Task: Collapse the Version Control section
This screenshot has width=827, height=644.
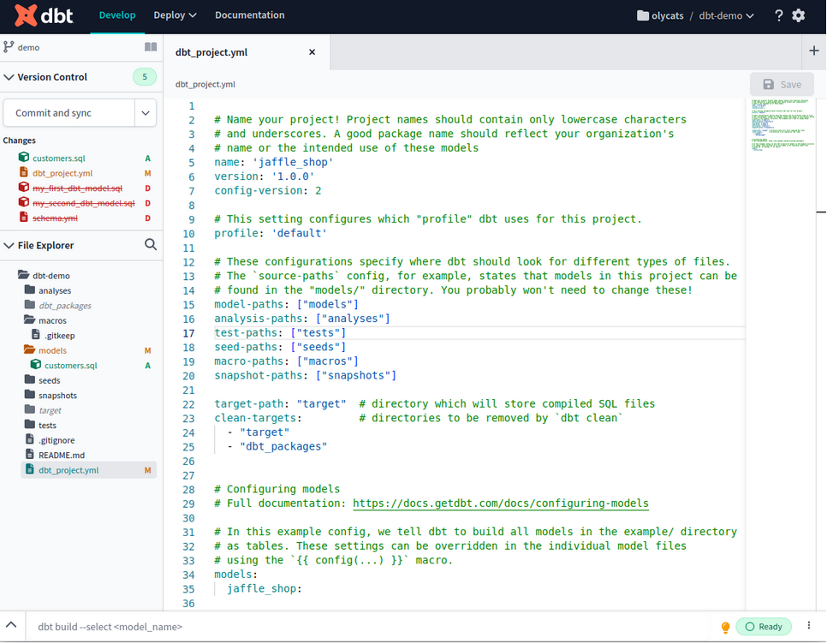Action: click(9, 77)
